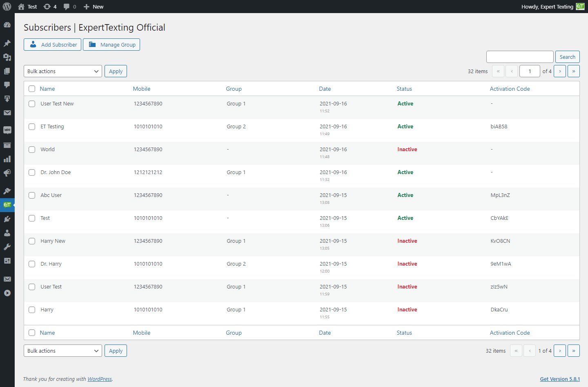Toggle select-all checkbox in table header

pos(32,89)
